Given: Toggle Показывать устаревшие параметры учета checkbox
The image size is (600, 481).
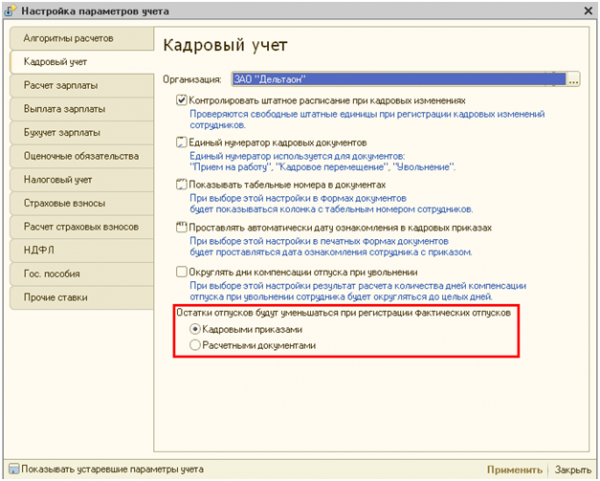Looking at the screenshot, I should (13, 468).
